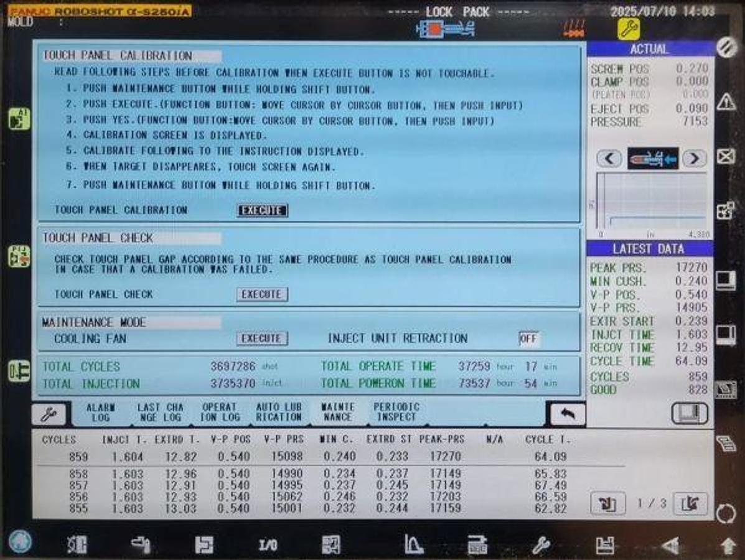
Task: Execute the Cooling Fan maintenance mode
Action: point(262,338)
